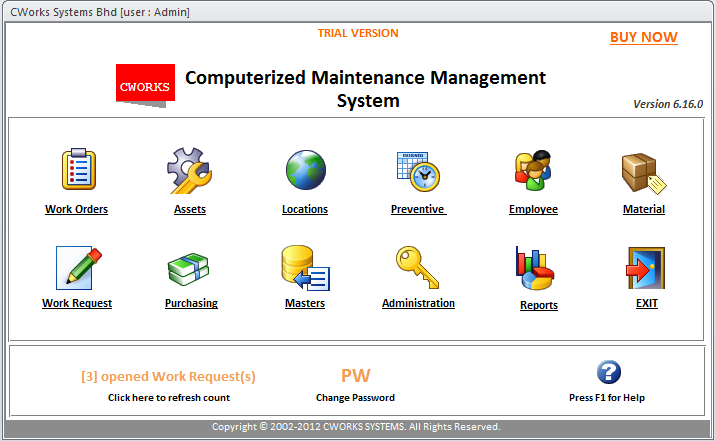Click the EXIT door icon
Image resolution: width=716 pixels, height=441 pixels.
pyautogui.click(x=645, y=268)
